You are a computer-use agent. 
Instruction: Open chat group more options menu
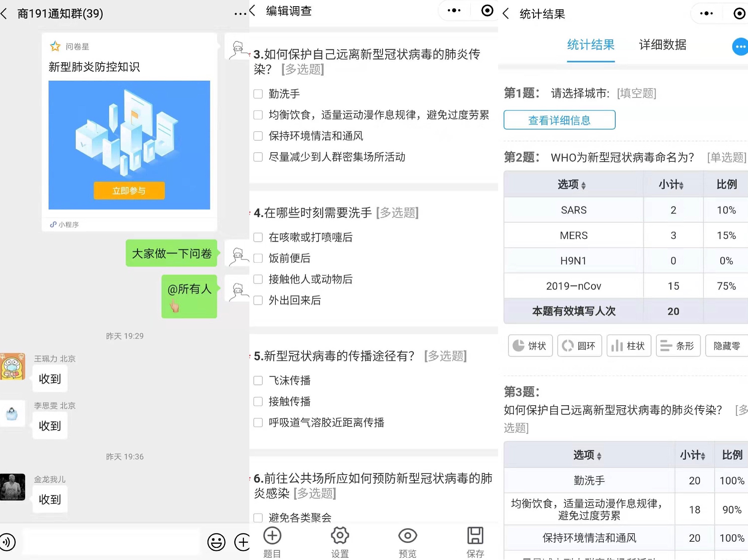click(240, 14)
